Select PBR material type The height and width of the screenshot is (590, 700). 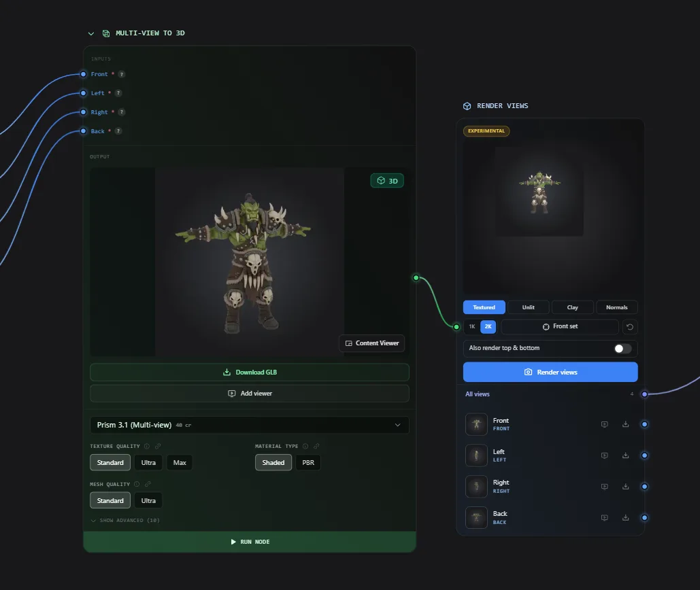308,462
